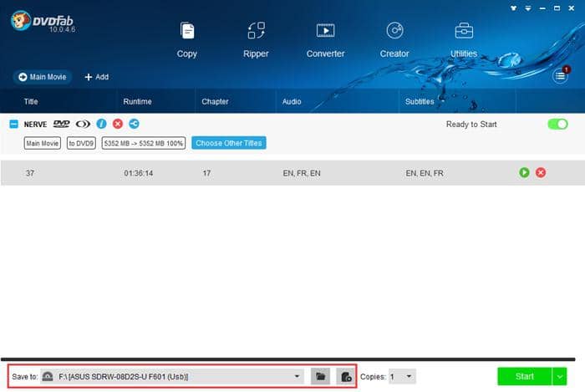
Task: Open the Main Movie mode switcher
Action: (x=43, y=77)
